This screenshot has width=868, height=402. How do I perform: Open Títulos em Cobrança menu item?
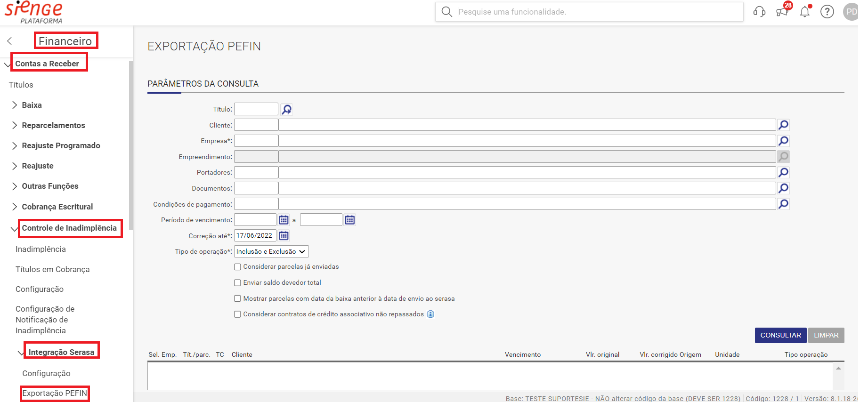[52, 269]
